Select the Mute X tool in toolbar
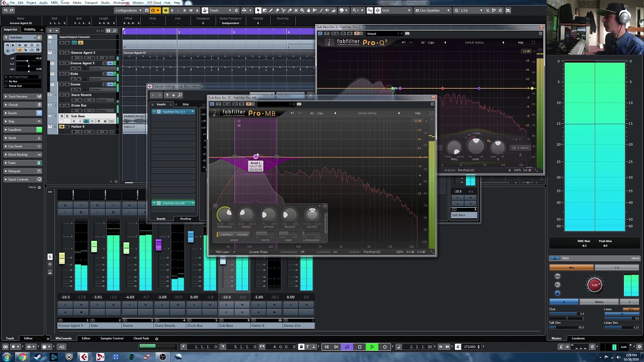644x362 pixels. tap(296, 10)
